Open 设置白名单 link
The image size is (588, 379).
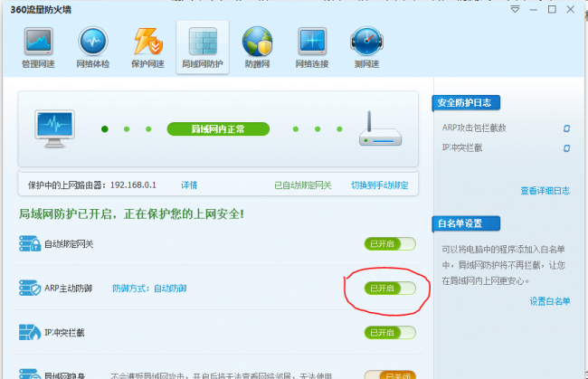550,301
